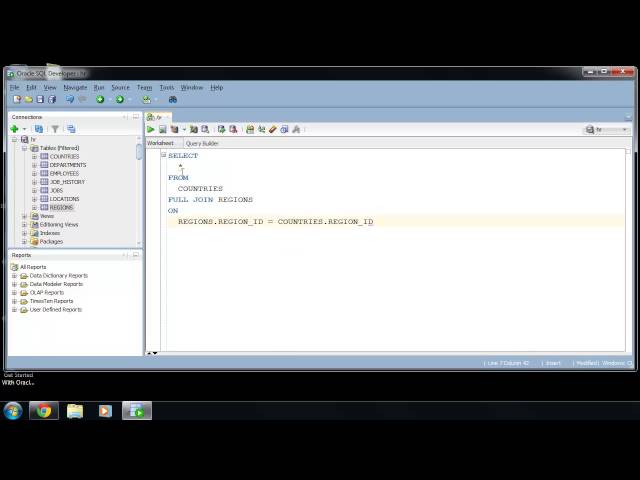Viewport: 640px width, 480px height.
Task: Open the Source menu
Action: point(120,87)
